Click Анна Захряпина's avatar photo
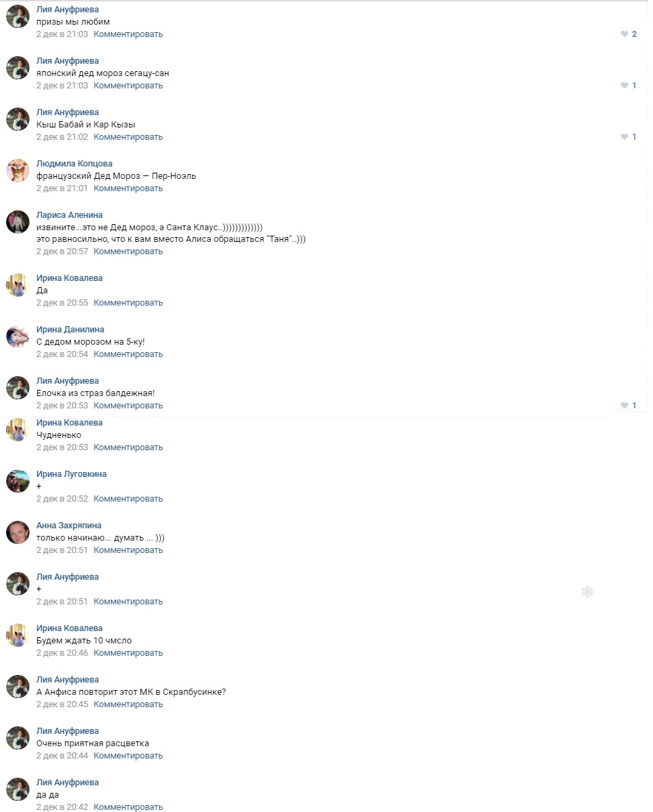This screenshot has height=812, width=653. pyautogui.click(x=18, y=532)
